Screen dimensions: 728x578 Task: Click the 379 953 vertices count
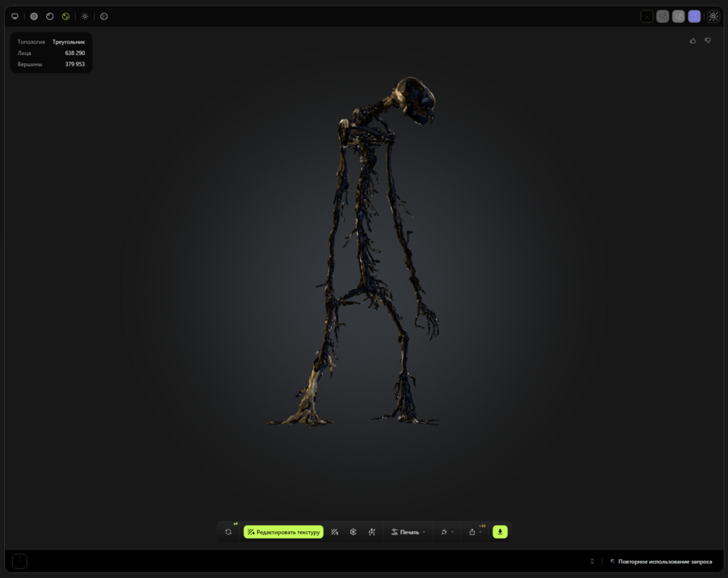tap(74, 64)
